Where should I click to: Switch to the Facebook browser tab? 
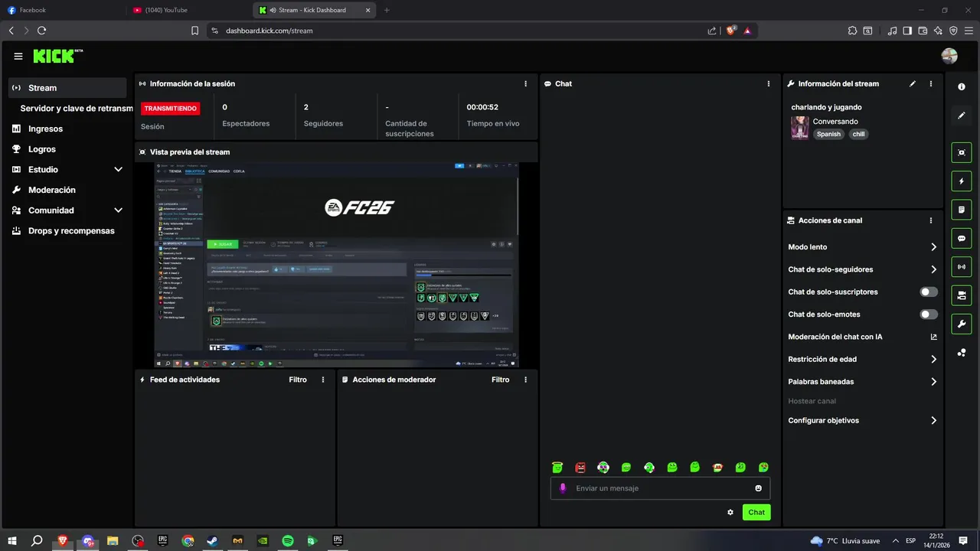tap(63, 10)
